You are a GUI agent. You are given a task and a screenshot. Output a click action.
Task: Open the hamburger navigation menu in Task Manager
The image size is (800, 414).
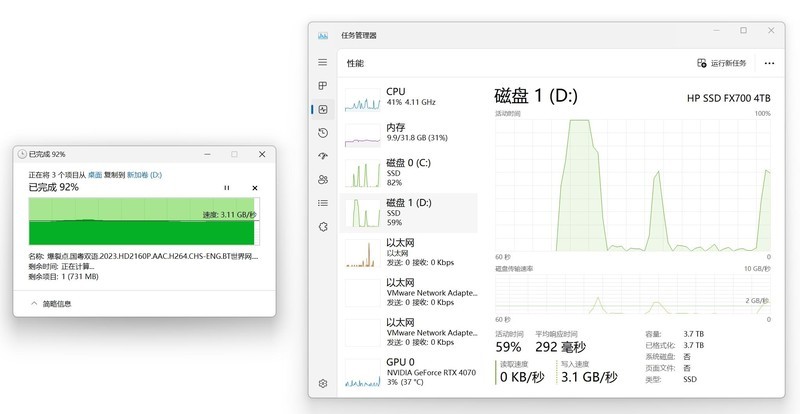coord(322,62)
